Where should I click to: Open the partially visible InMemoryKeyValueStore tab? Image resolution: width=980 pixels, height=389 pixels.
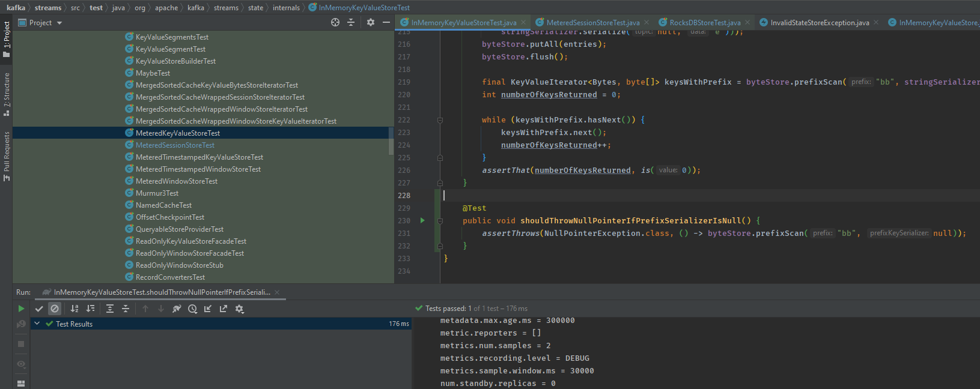[933, 23]
